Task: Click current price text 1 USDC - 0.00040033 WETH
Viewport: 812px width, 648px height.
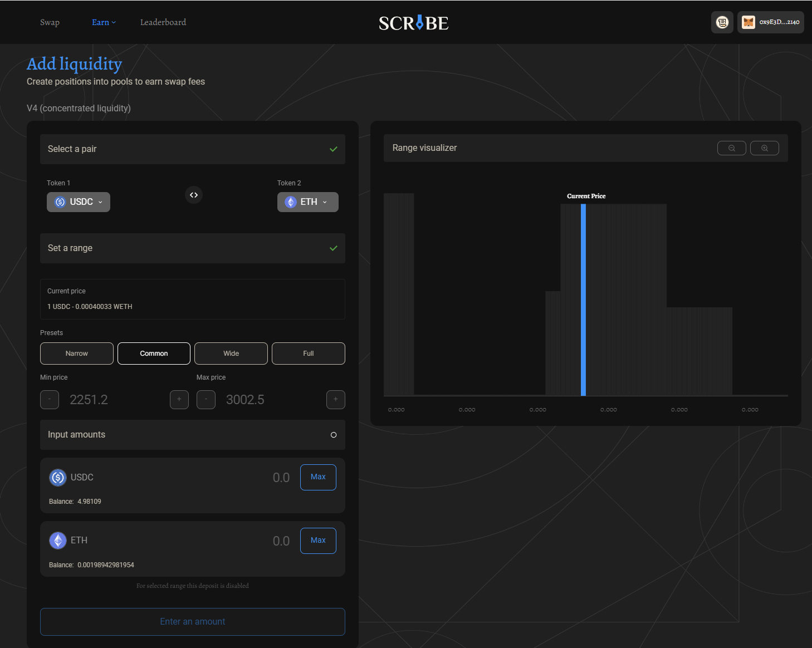Action: pyautogui.click(x=90, y=307)
